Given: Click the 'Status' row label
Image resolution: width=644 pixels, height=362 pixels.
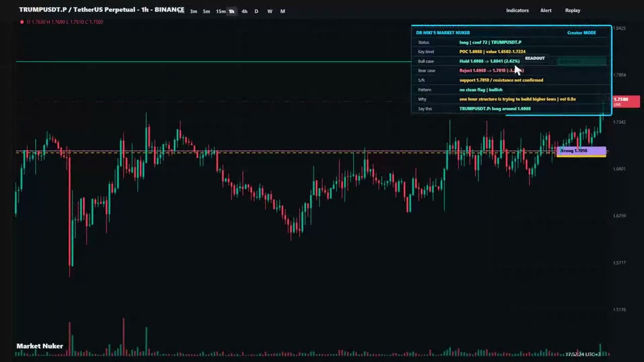Looking at the screenshot, I should [x=424, y=42].
